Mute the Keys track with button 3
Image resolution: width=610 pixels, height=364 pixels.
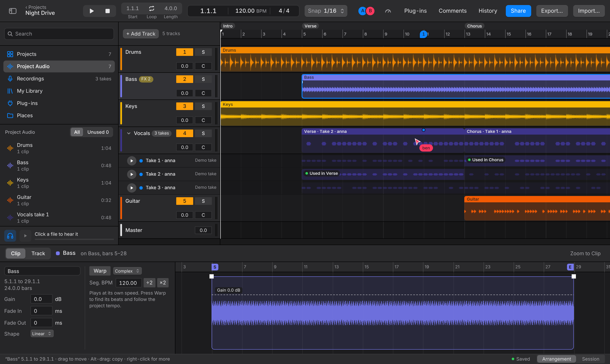(185, 106)
